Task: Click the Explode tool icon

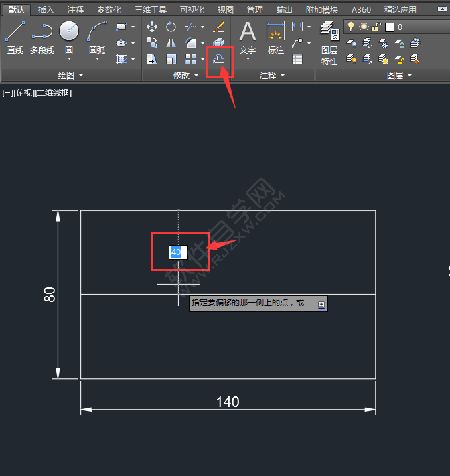Action: 218,43
